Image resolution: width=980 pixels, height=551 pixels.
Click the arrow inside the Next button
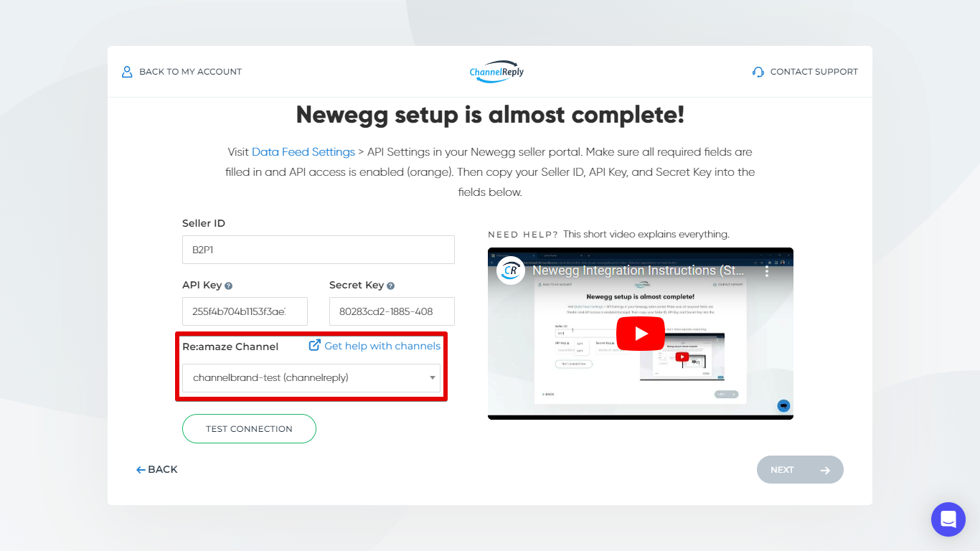[825, 471]
